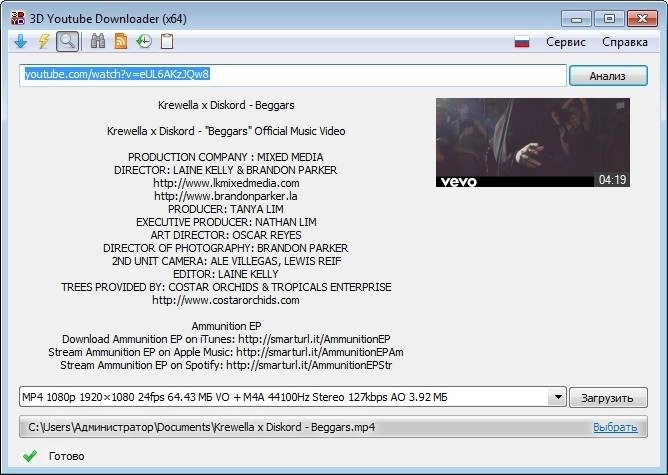Click the 04:19 duration label on thumbnail
668x475 pixels.
[x=612, y=180]
